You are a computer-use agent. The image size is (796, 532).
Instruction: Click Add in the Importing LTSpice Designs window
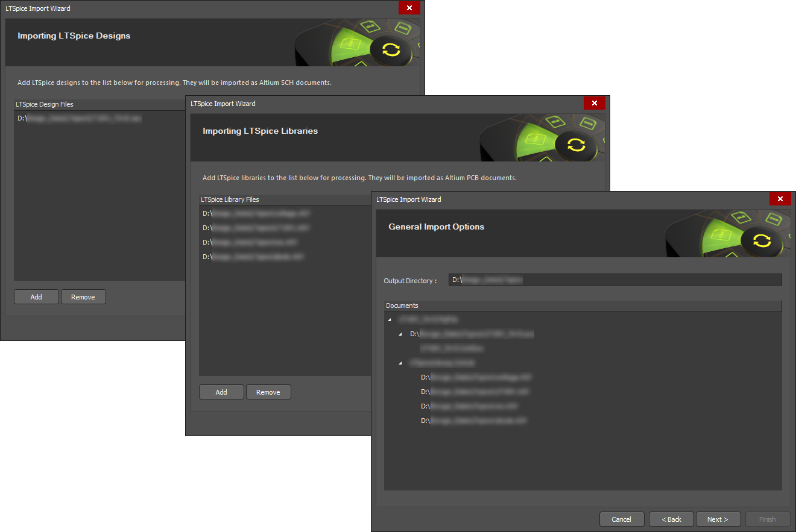coord(36,297)
